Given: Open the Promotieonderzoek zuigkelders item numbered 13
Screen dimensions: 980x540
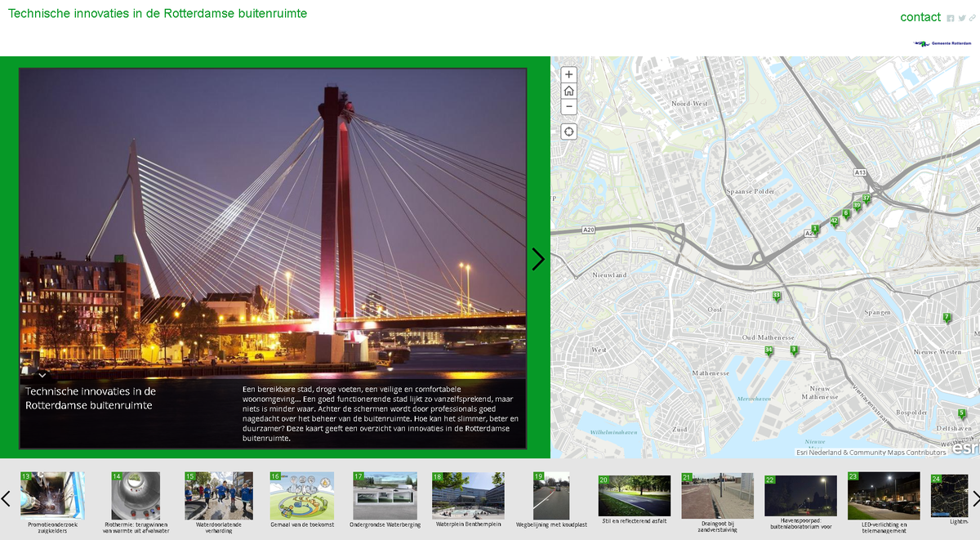Looking at the screenshot, I should [x=52, y=495].
